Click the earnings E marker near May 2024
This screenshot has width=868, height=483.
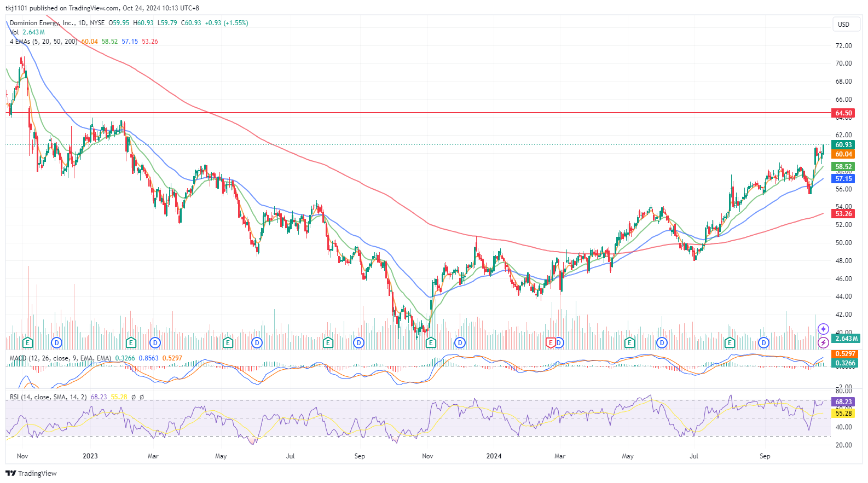[629, 343]
